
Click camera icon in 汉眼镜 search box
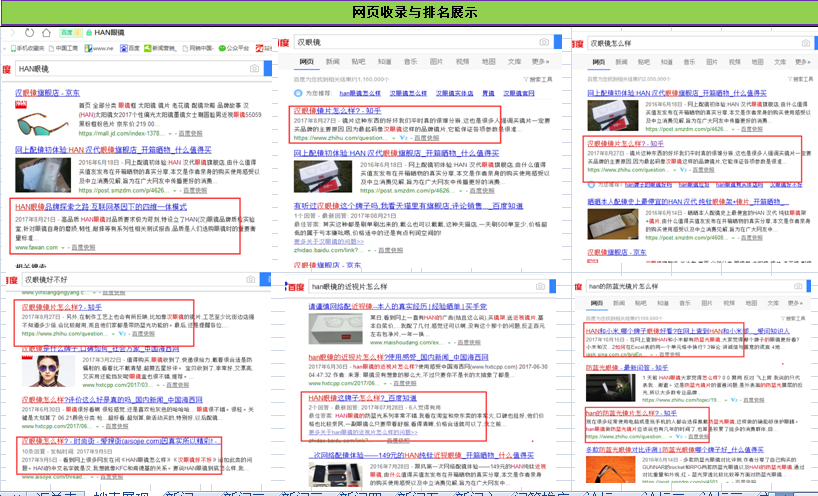click(544, 42)
